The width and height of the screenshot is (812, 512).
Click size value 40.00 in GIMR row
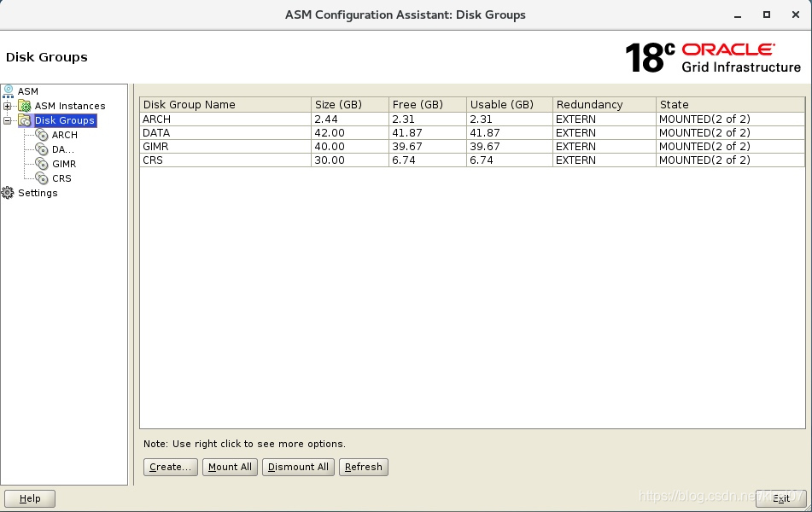tap(350, 147)
